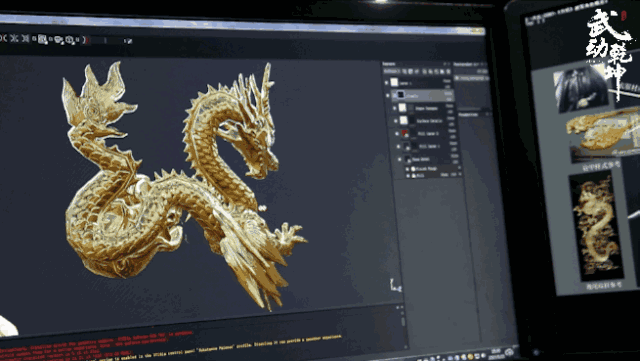This screenshot has width=640, height=361.
Task: Click the highlighted square icon in top toolbar
Action: pyautogui.click(x=42, y=40)
